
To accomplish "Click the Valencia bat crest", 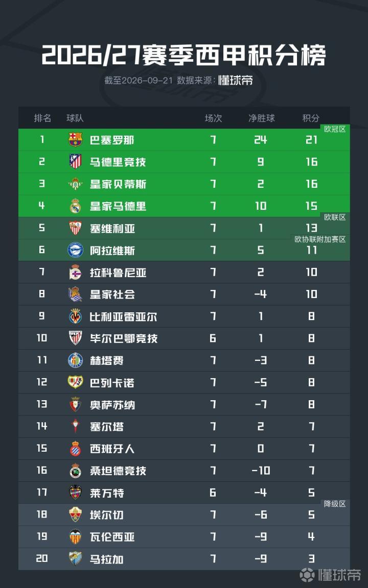I will pyautogui.click(x=76, y=536).
